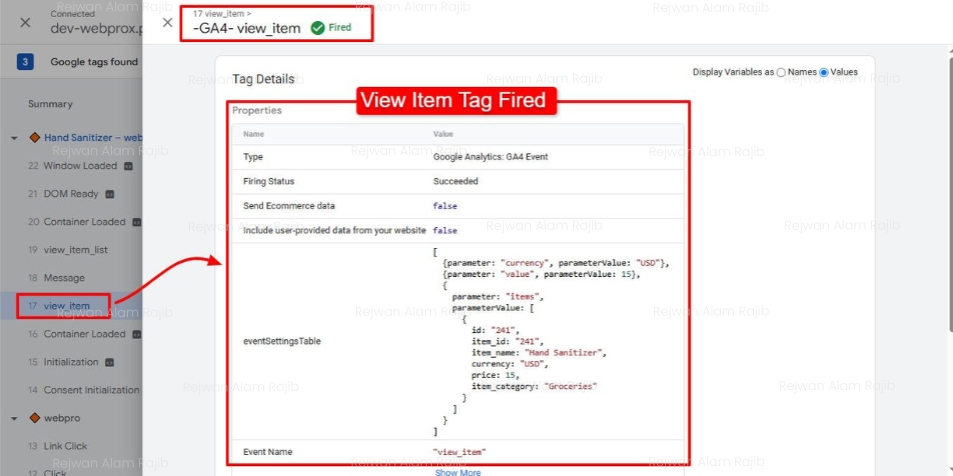Click the green Fired checkmark icon
Viewport: 953px width, 476px height.
click(317, 28)
